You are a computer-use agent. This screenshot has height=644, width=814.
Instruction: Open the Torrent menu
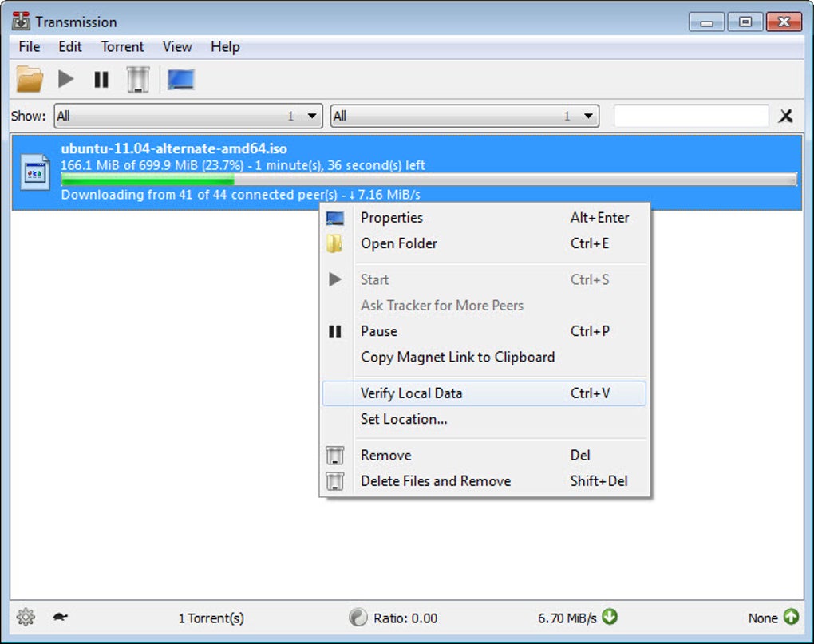(x=122, y=47)
